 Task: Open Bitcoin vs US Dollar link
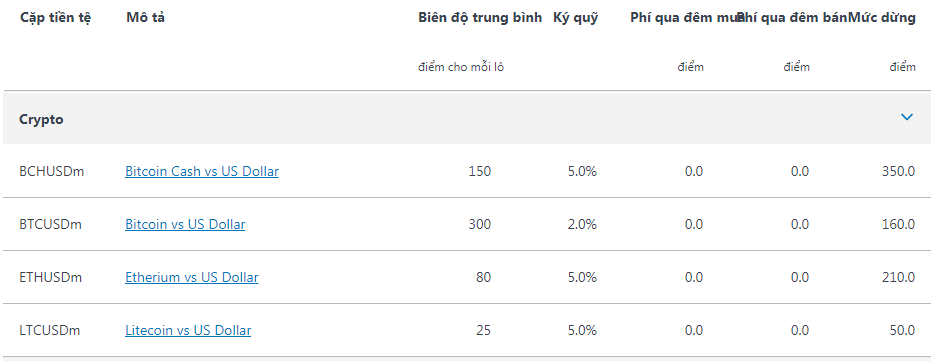tap(185, 225)
